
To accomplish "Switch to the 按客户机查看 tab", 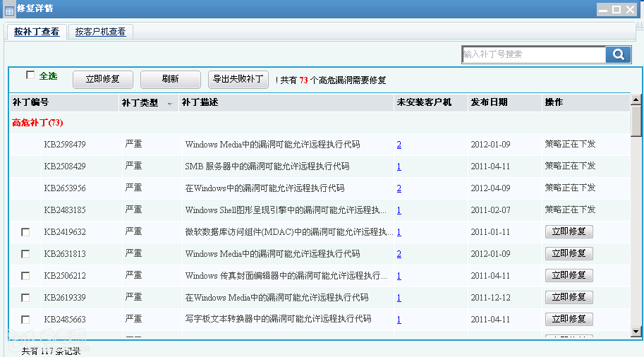I will (x=101, y=32).
